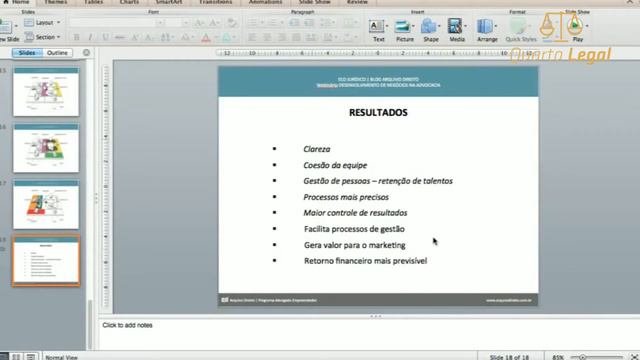640x360 pixels.
Task: Click the 'Click to add notes' field
Action: (x=127, y=325)
